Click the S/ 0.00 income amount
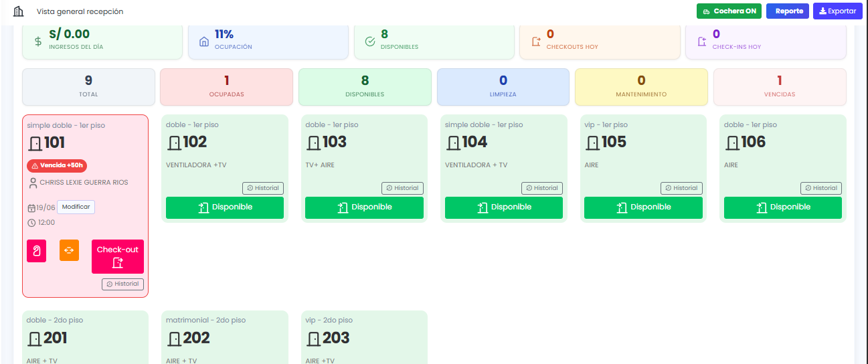The height and width of the screenshot is (364, 868). (69, 34)
